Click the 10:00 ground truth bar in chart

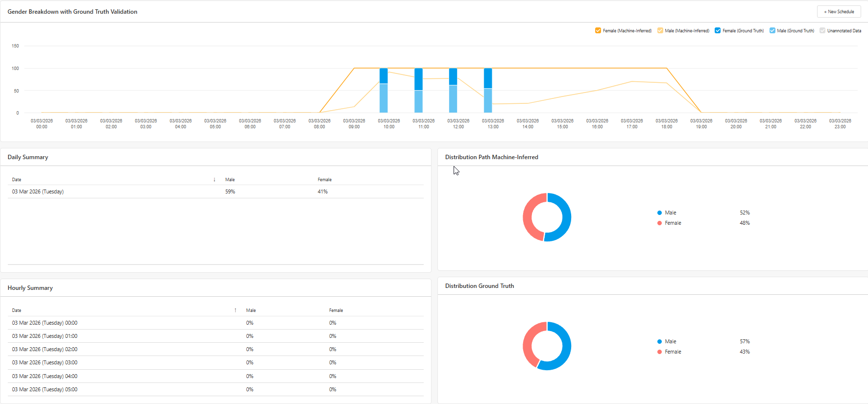tap(384, 91)
